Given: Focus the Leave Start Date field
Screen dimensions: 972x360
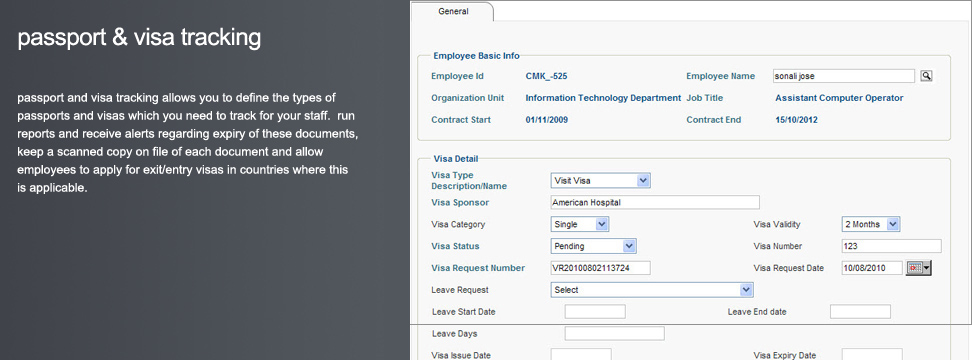Looking at the screenshot, I should 595,312.
